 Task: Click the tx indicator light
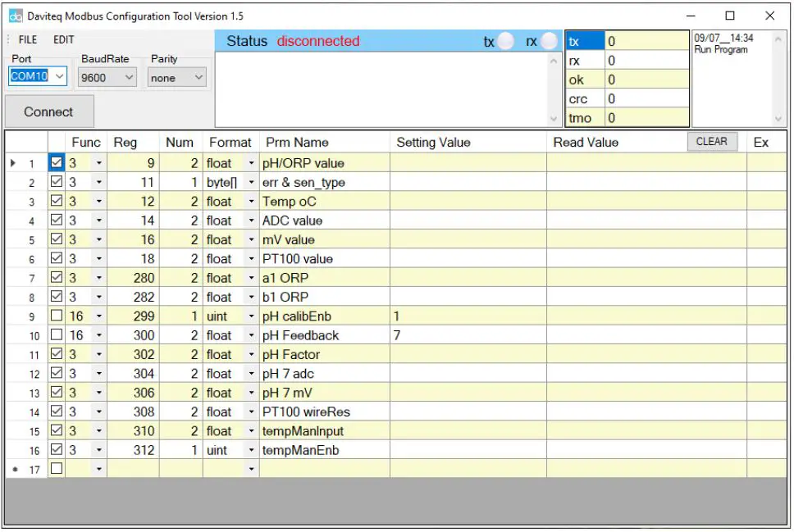506,42
